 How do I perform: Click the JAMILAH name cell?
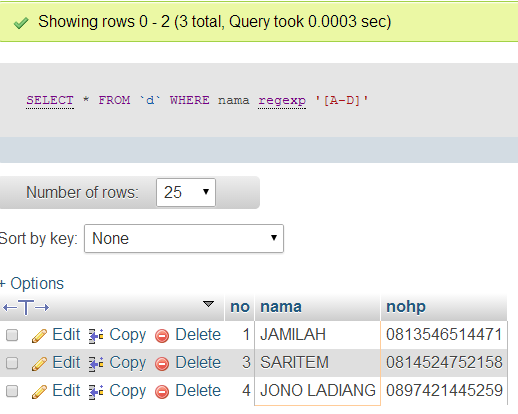317,335
